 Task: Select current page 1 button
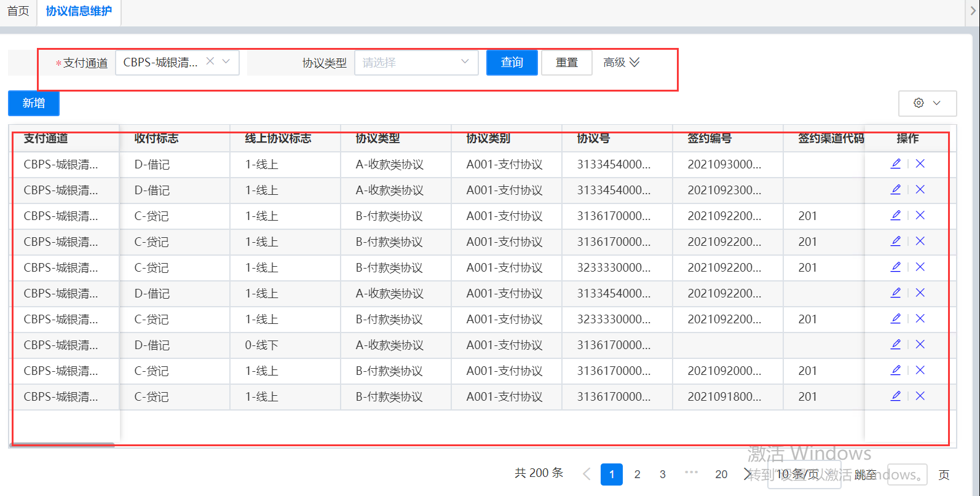tap(612, 474)
